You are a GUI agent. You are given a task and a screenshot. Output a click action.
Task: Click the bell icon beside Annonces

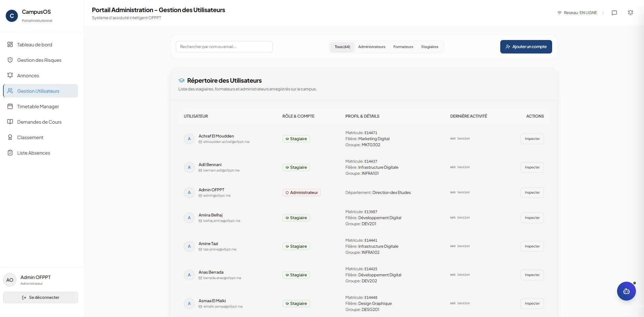(10, 75)
